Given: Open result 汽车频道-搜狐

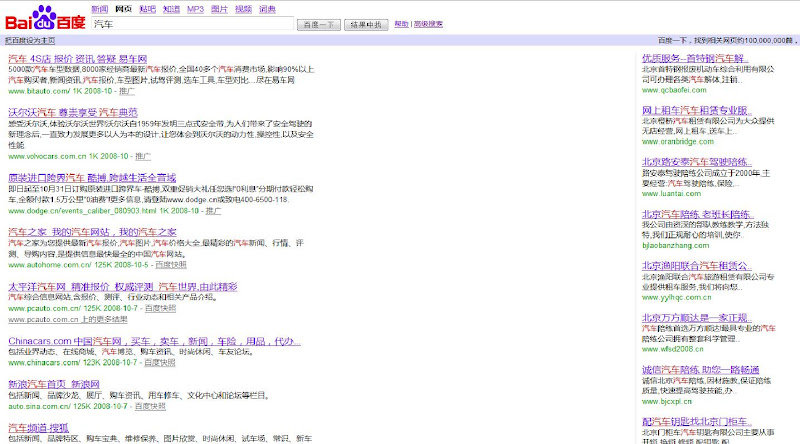Looking at the screenshot, I should pyautogui.click(x=38, y=428).
